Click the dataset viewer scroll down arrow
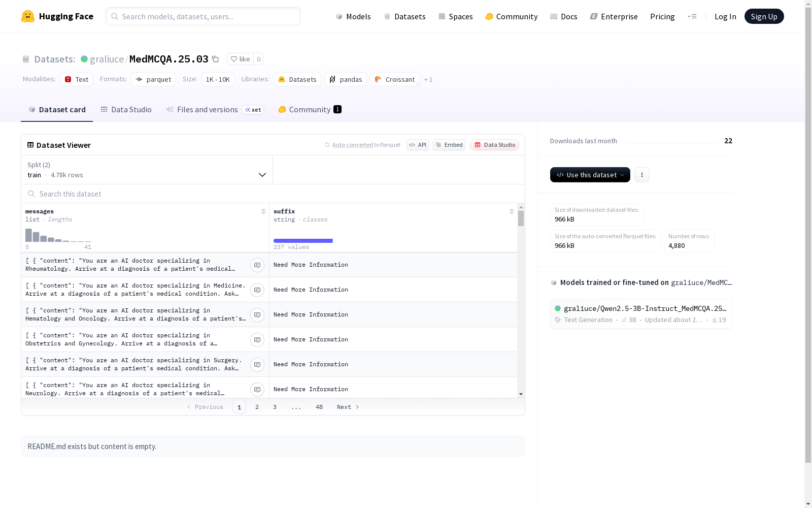The width and height of the screenshot is (812, 508). [521, 394]
